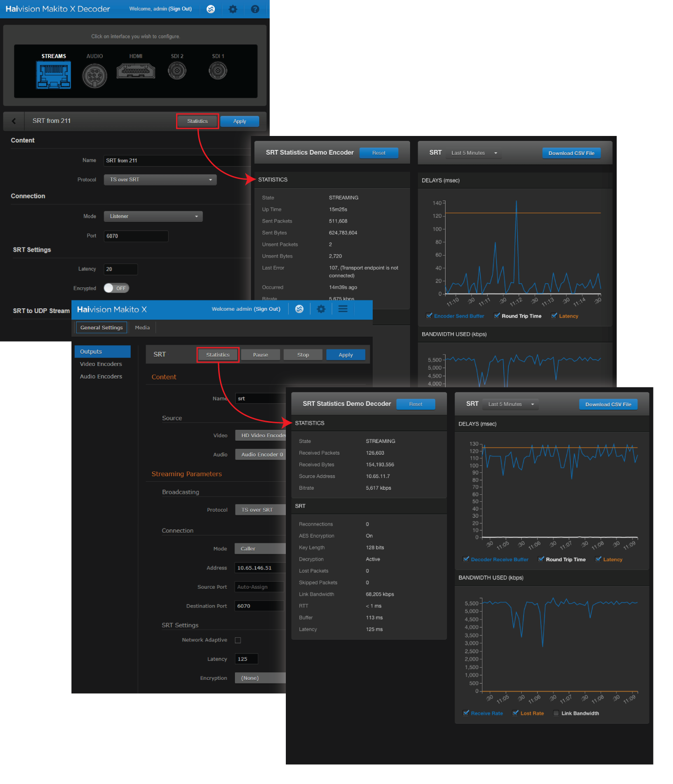
Task: Expand the Listener mode dropdown
Action: [x=153, y=216]
